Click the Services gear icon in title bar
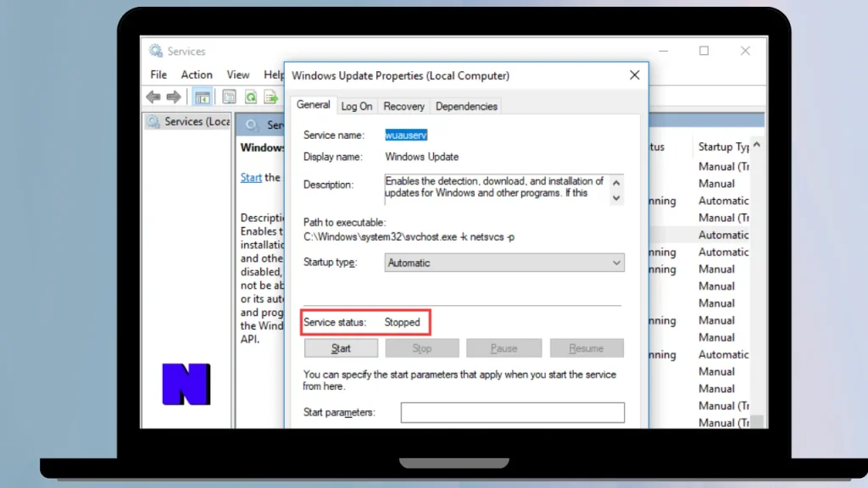 click(156, 51)
